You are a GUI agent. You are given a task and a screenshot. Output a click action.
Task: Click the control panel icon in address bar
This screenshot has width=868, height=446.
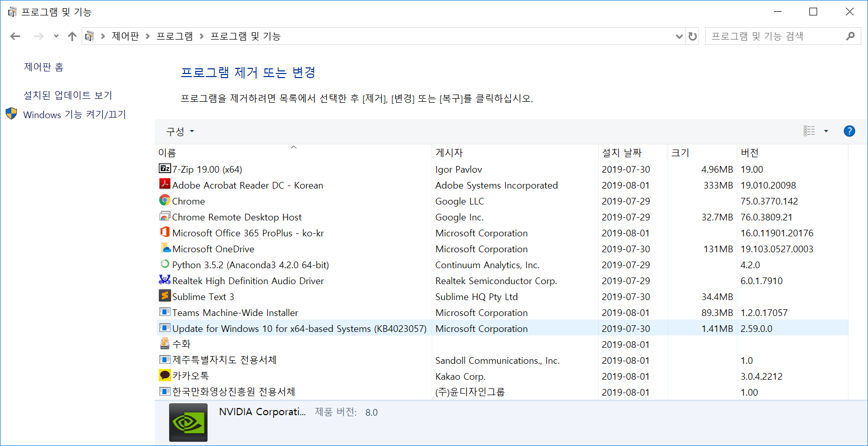[89, 36]
